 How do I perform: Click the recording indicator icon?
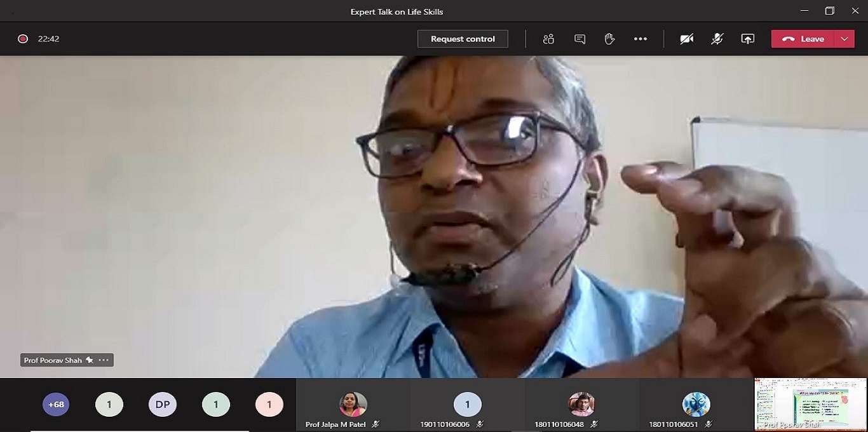pyautogui.click(x=23, y=39)
